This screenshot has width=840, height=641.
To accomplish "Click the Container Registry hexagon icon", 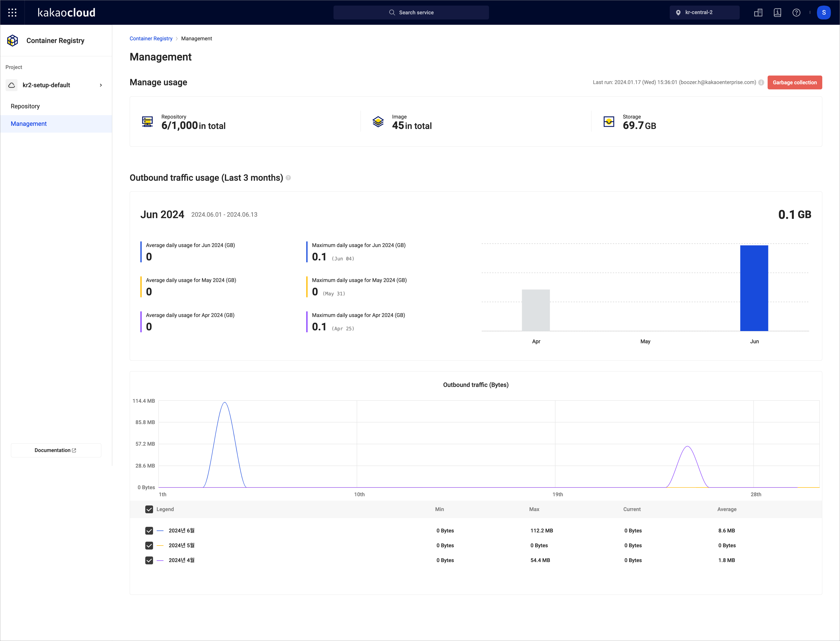I will 13,40.
